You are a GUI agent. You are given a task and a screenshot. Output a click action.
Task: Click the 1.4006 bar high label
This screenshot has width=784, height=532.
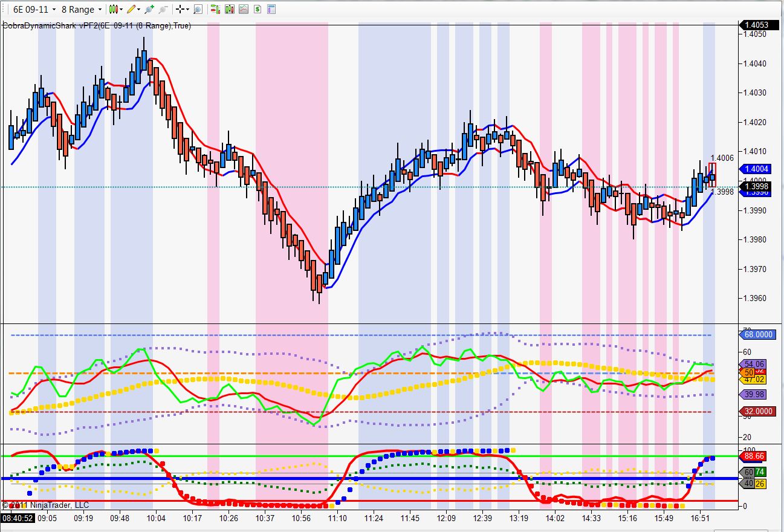722,158
